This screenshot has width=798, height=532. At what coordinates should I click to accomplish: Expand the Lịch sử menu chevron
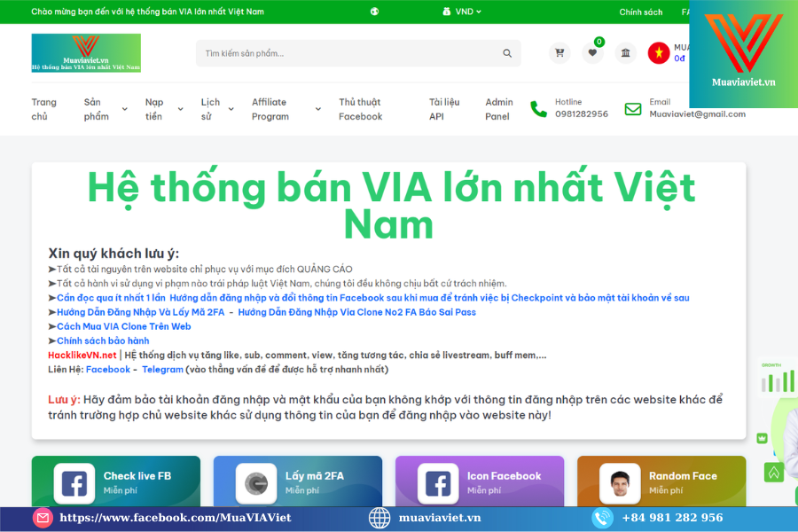click(231, 109)
